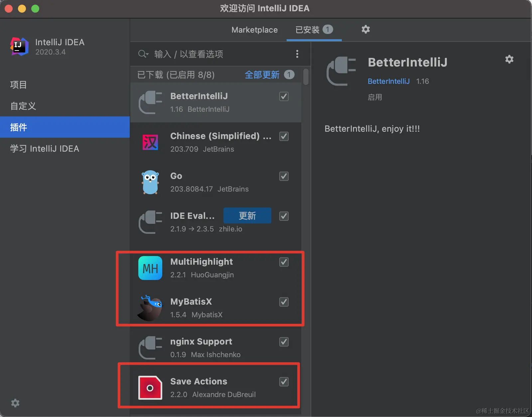
Task: Maximize the window with green button
Action: (35, 9)
